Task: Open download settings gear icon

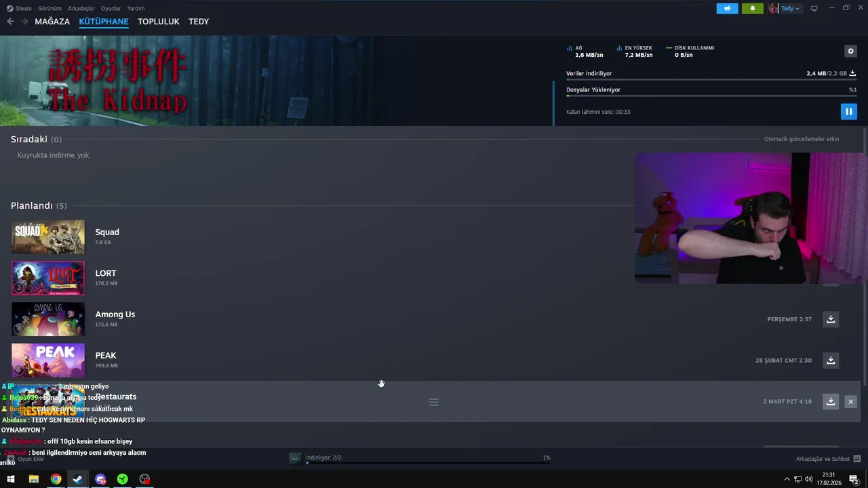Action: coord(850,51)
